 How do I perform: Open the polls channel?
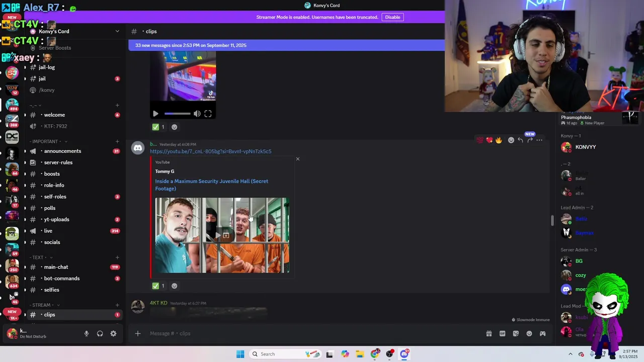tap(74, 208)
